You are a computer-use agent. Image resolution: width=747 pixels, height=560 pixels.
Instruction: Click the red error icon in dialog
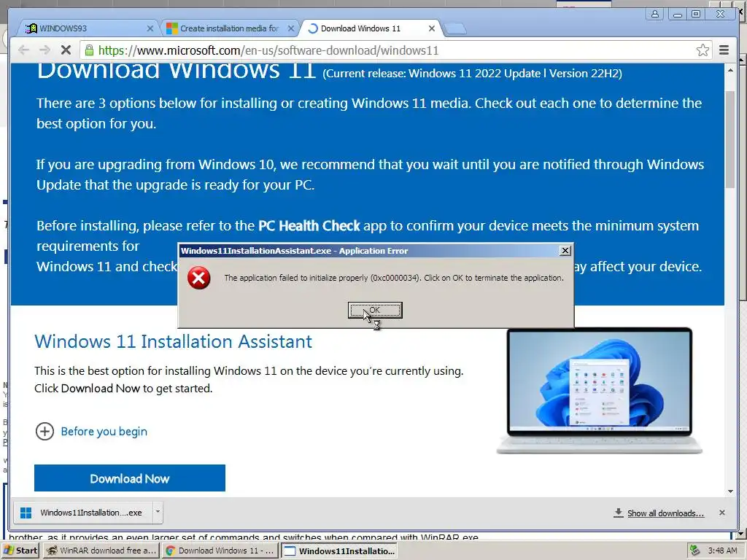coord(198,278)
